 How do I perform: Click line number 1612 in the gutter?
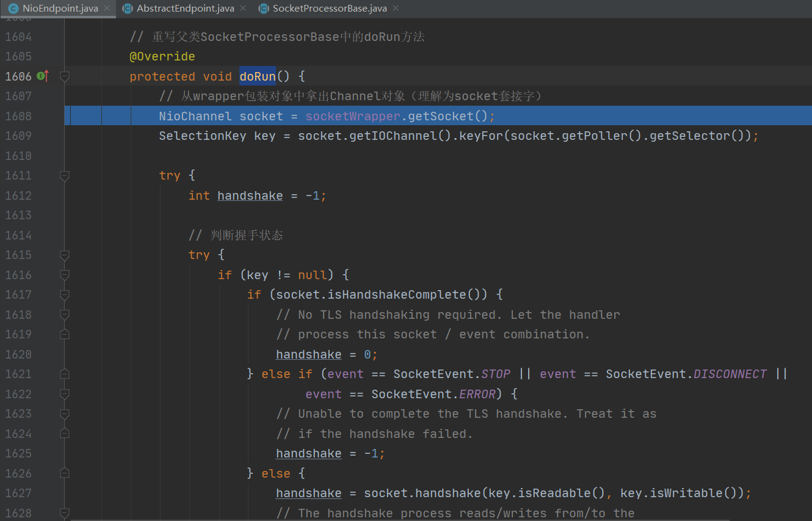18,195
